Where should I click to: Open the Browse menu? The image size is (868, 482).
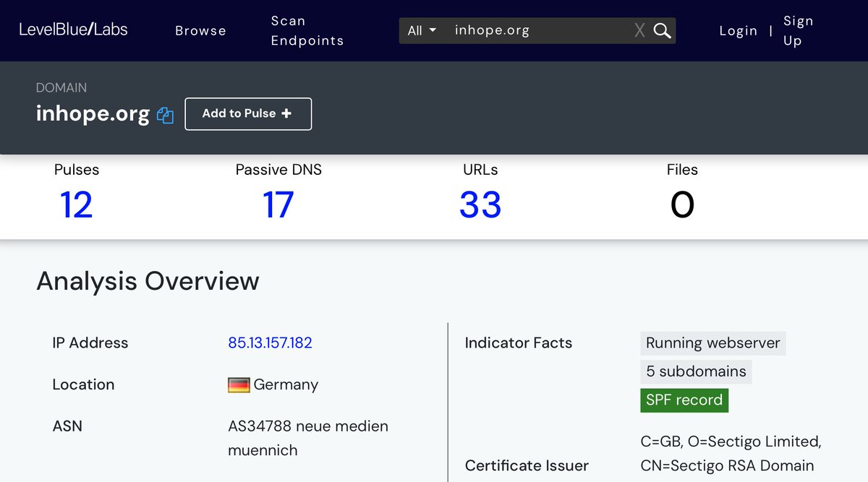[x=200, y=30]
